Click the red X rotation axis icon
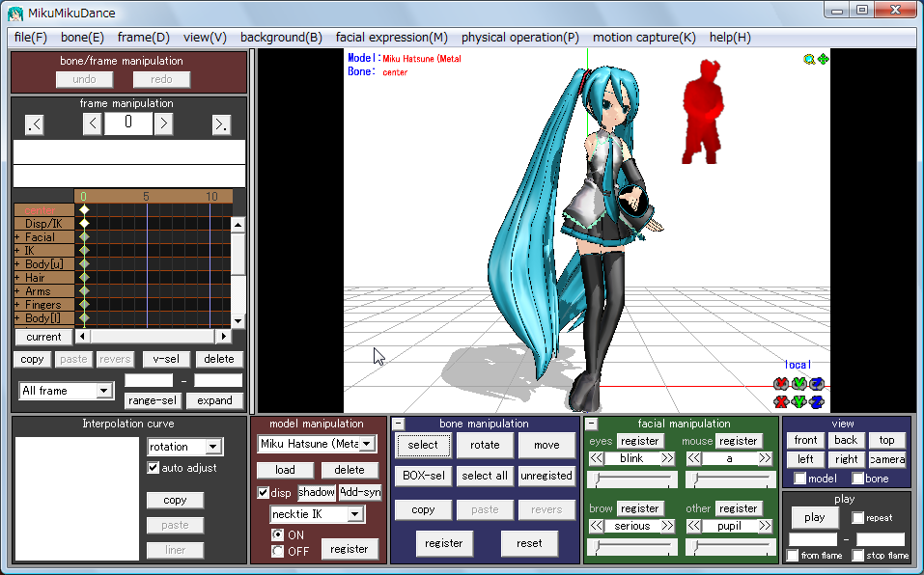The width and height of the screenshot is (924, 575). tap(781, 384)
